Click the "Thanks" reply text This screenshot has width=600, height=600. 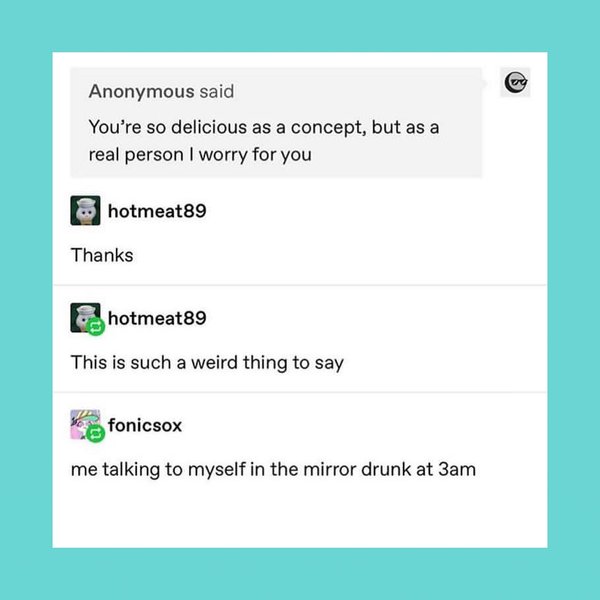pyautogui.click(x=101, y=255)
